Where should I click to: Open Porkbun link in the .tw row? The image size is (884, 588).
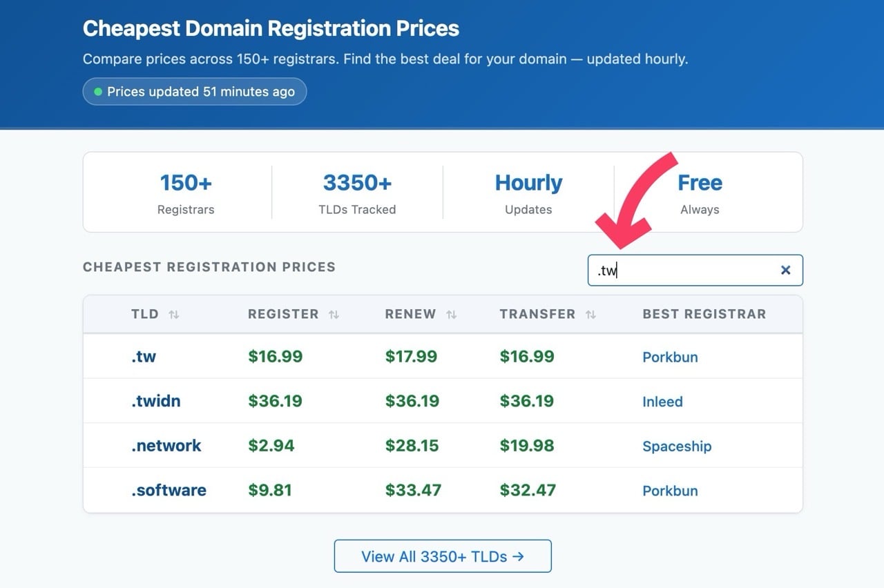coord(670,357)
